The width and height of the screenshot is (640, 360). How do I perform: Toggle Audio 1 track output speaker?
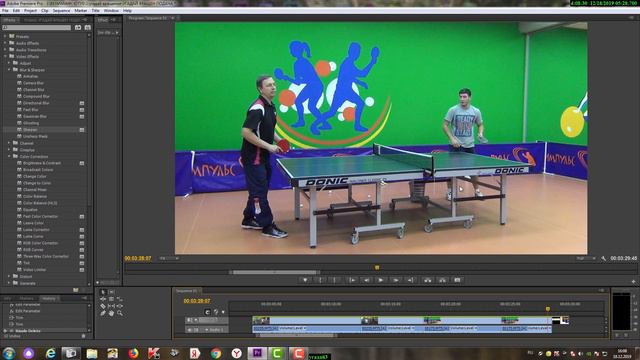pos(190,329)
